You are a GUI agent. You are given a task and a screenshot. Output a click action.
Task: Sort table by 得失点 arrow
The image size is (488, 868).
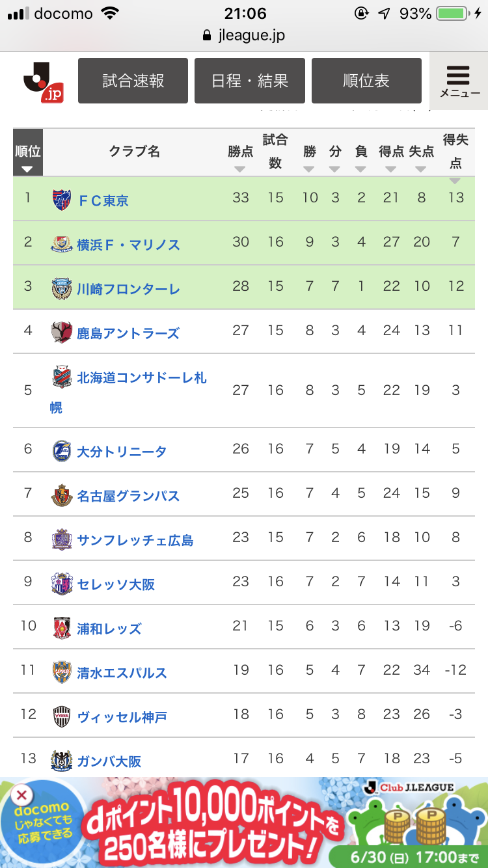pos(455,180)
